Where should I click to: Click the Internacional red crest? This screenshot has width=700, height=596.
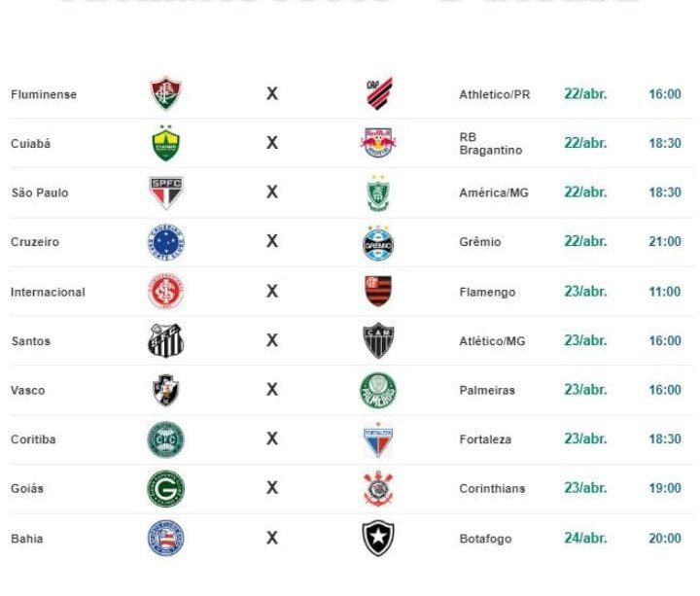(x=165, y=292)
